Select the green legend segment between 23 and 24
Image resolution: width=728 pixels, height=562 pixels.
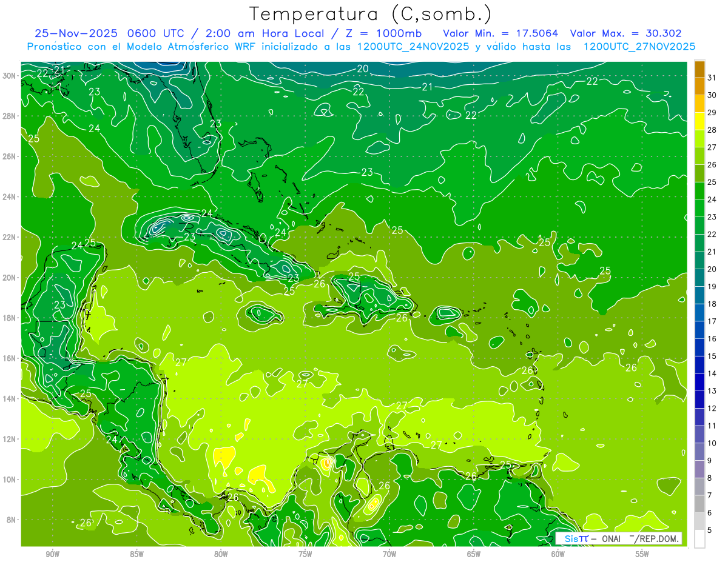[x=699, y=208]
